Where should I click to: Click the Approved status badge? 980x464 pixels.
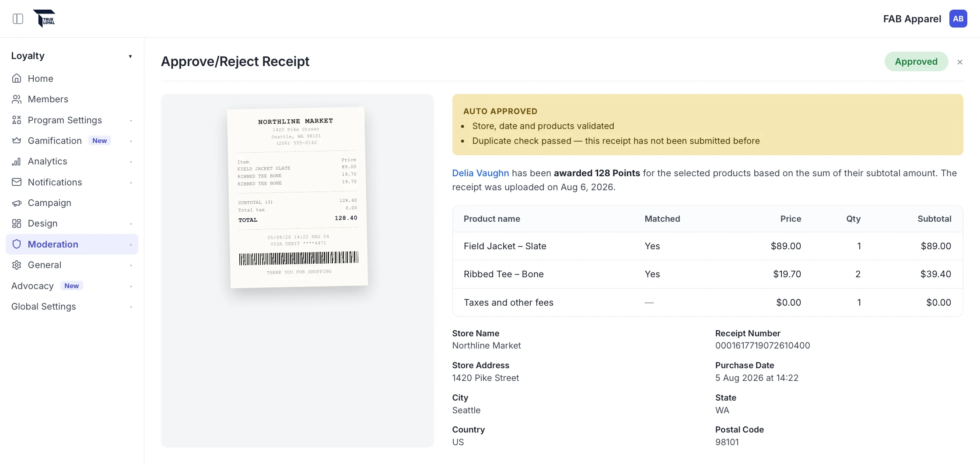tap(916, 62)
